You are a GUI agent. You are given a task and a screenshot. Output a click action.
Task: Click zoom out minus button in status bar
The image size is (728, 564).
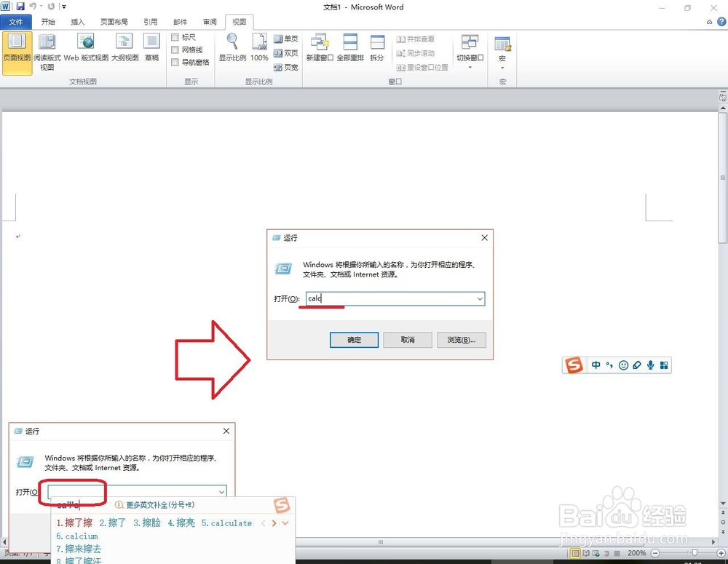tap(655, 553)
